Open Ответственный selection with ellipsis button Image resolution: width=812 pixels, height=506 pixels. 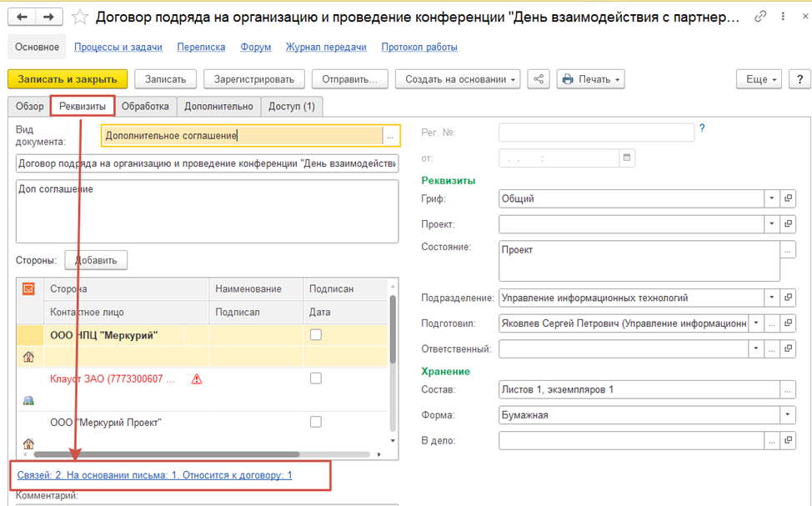click(772, 348)
